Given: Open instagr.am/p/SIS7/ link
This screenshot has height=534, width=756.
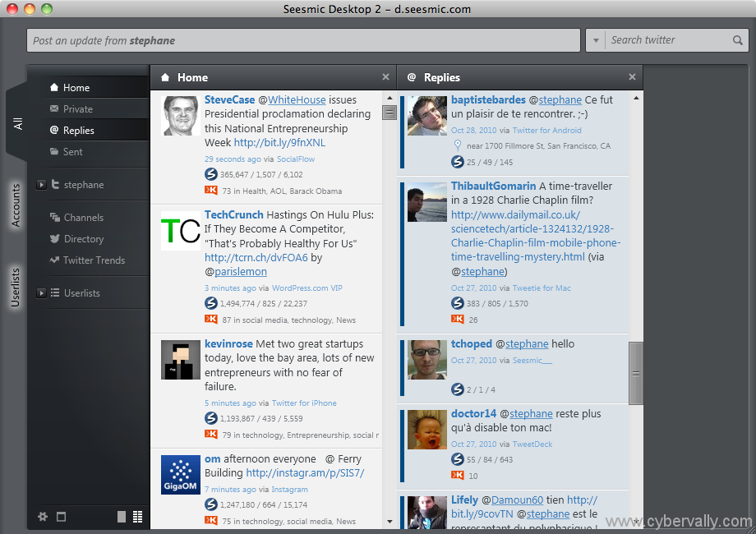Looking at the screenshot, I should pos(305,472).
